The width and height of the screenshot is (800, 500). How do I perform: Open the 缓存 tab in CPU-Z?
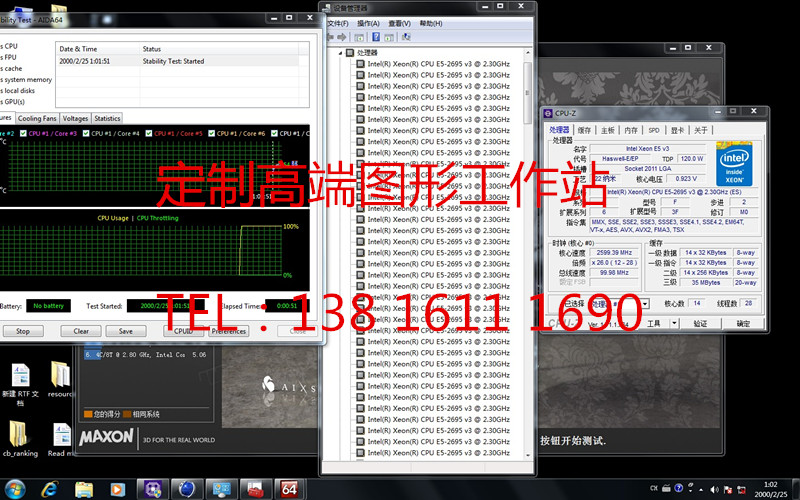pyautogui.click(x=584, y=130)
